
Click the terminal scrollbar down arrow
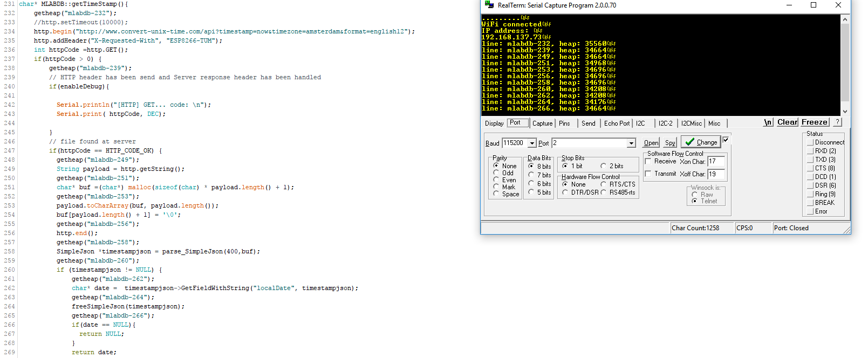(845, 111)
